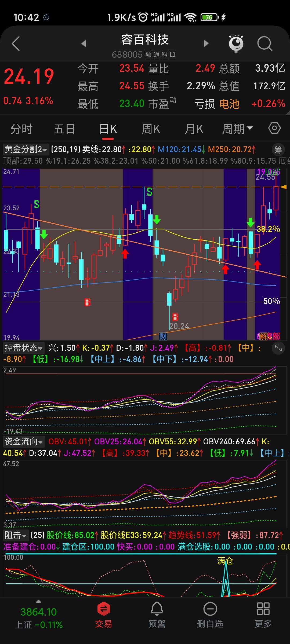Viewport: 290px width, 644px height.
Task: Open the 控盘状态 indicator dropdown
Action: coord(23,348)
